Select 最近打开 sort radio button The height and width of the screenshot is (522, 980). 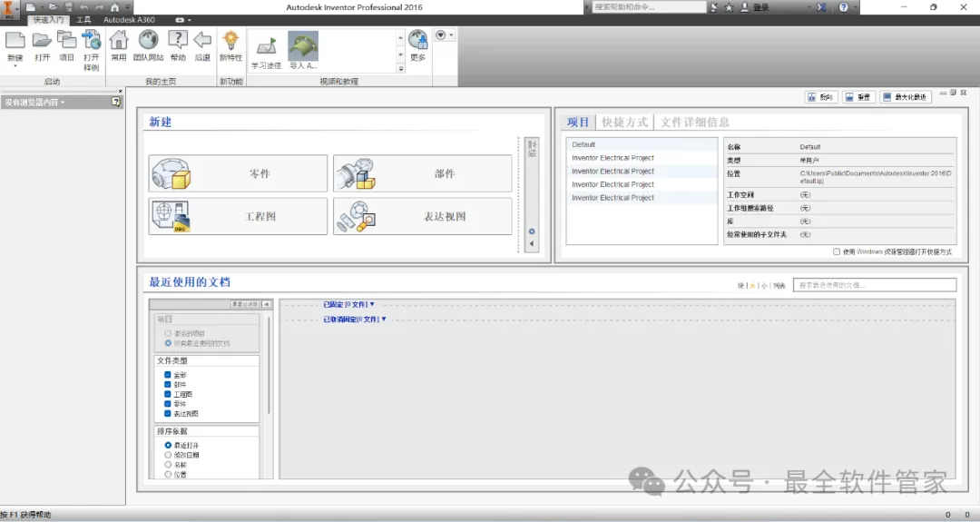pyautogui.click(x=168, y=445)
